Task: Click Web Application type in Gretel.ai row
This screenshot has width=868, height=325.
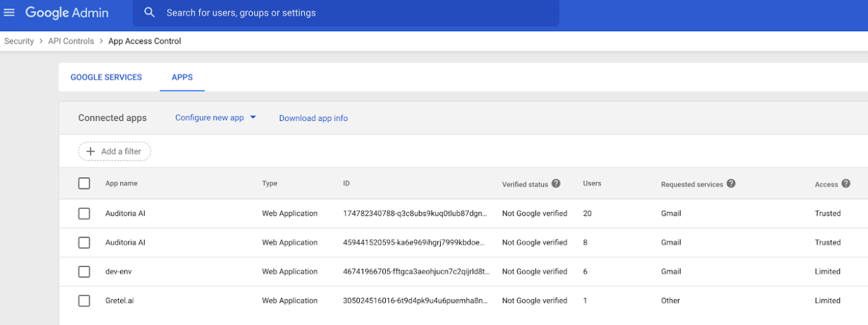Action: click(x=290, y=301)
